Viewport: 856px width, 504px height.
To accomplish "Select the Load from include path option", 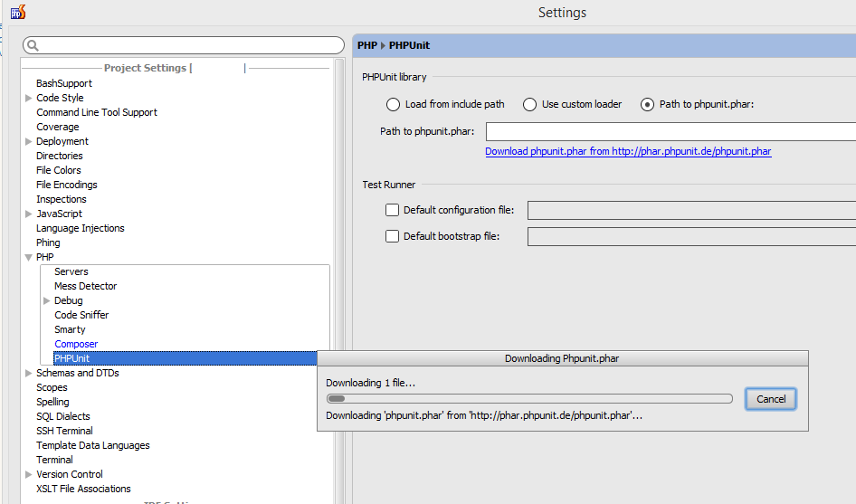I will point(393,104).
